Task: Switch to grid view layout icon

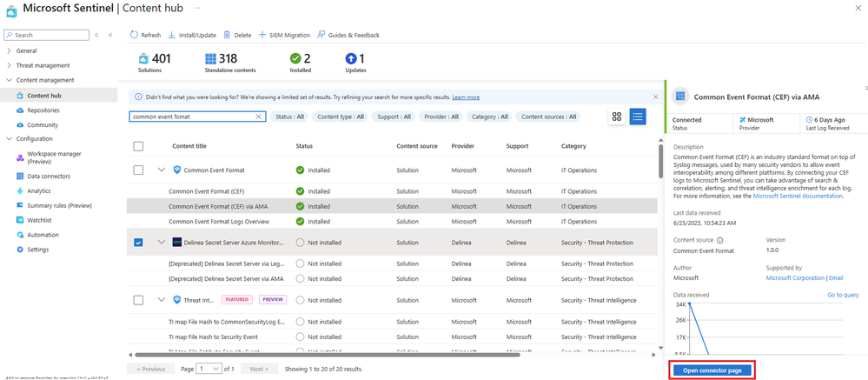Action: coord(616,117)
